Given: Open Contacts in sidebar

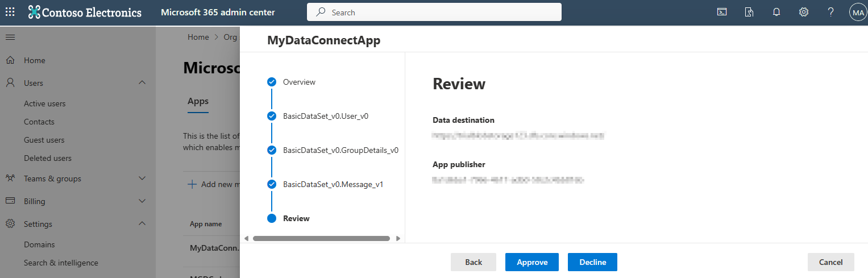Looking at the screenshot, I should click(x=39, y=122).
